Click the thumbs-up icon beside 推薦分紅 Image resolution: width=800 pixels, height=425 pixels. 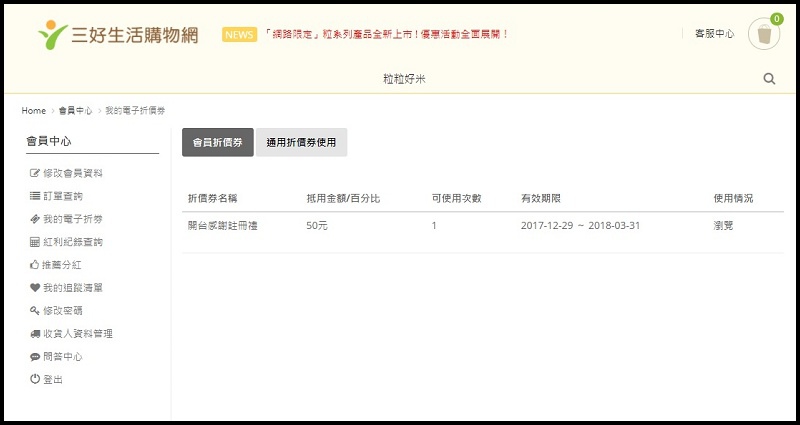coord(34,265)
